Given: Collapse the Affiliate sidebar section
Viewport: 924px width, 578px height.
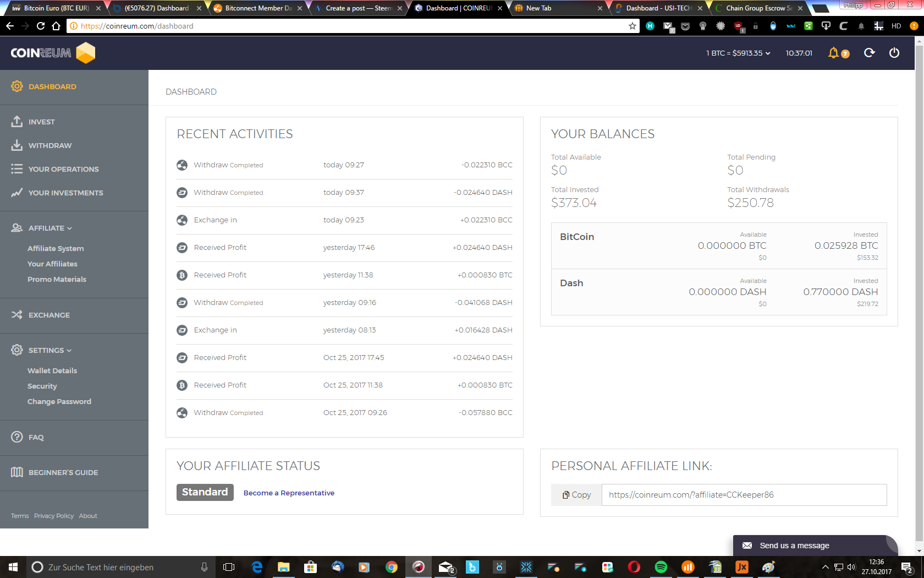Looking at the screenshot, I should (x=50, y=228).
